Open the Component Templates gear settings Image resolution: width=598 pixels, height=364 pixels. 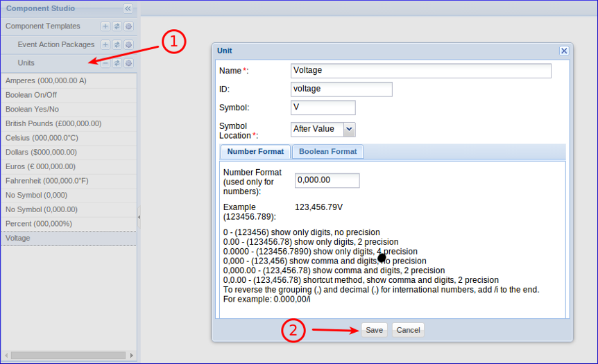click(x=128, y=26)
